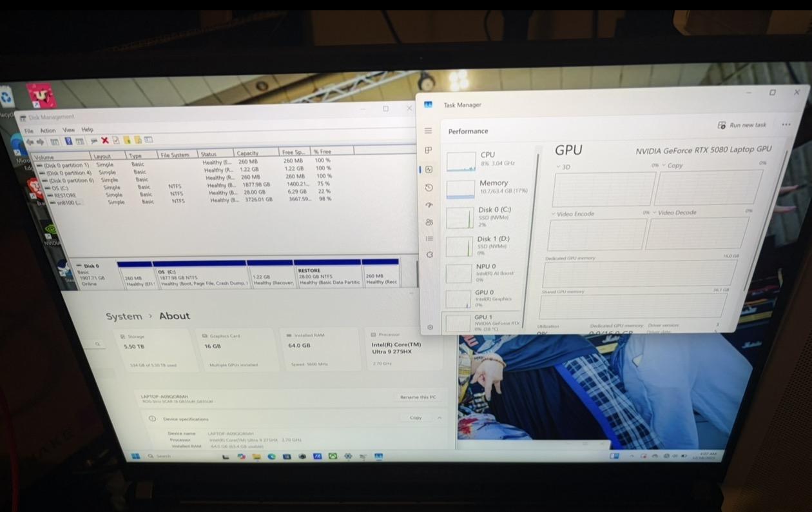Open the Graphics Card 16 GB card
The height and width of the screenshot is (512, 812).
pos(238,350)
